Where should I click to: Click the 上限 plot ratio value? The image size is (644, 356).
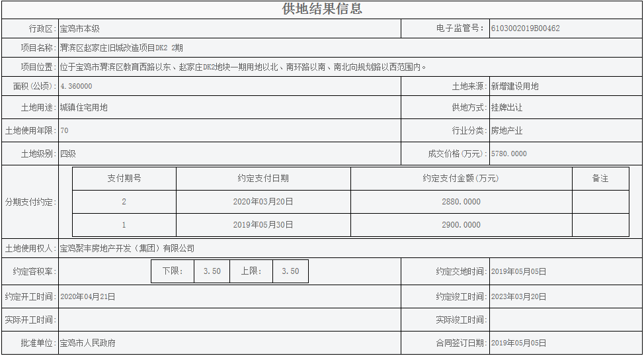[290, 271]
